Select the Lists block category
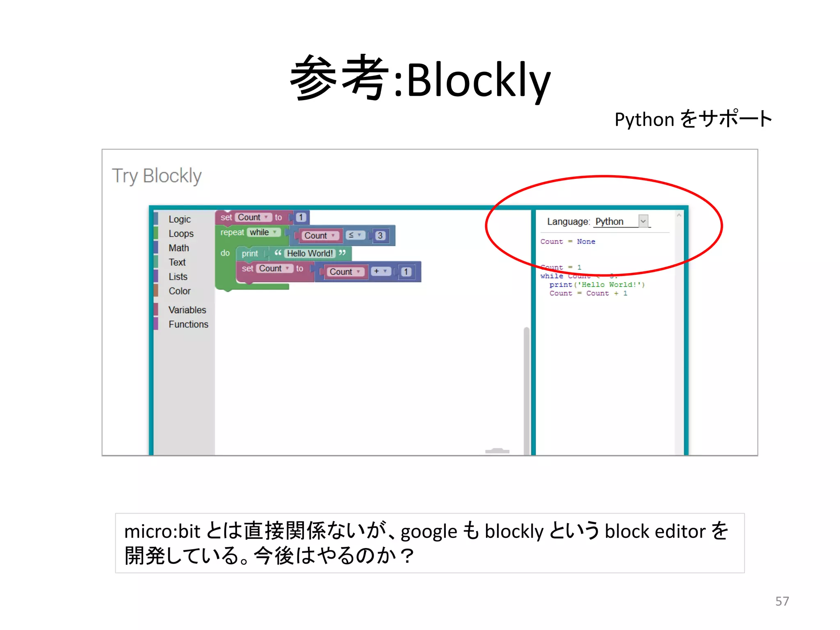This screenshot has width=840, height=630. pyautogui.click(x=178, y=276)
